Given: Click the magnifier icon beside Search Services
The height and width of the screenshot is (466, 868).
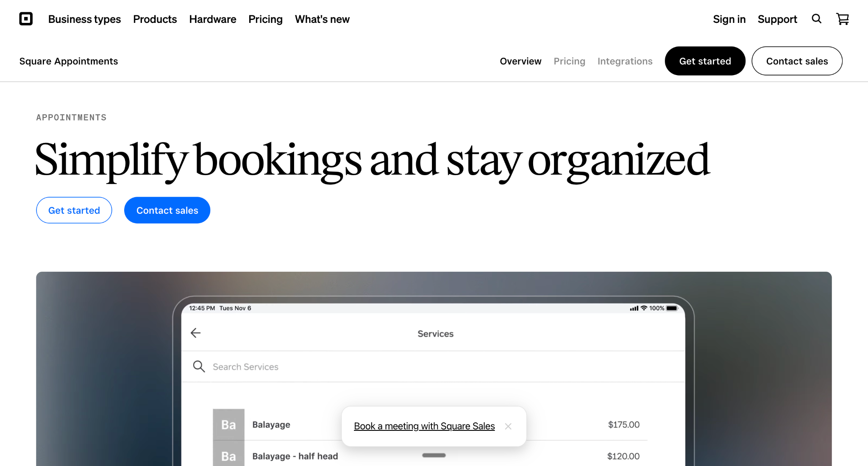Looking at the screenshot, I should (199, 366).
